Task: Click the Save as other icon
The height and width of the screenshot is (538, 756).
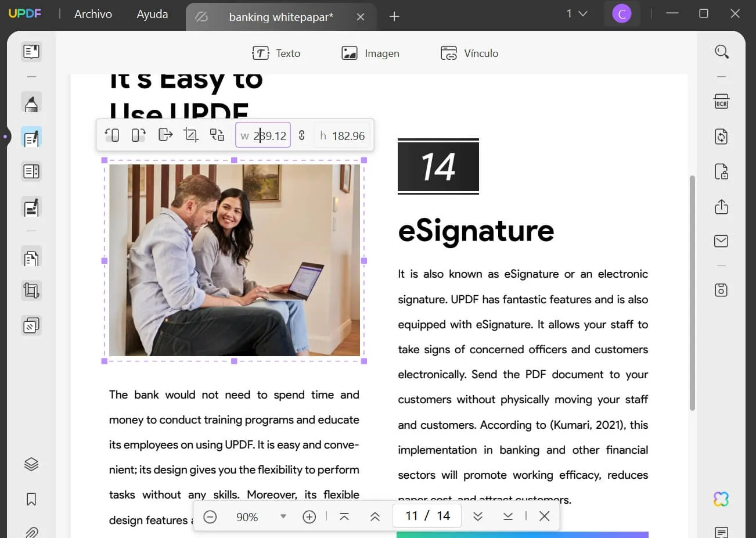Action: 721,290
